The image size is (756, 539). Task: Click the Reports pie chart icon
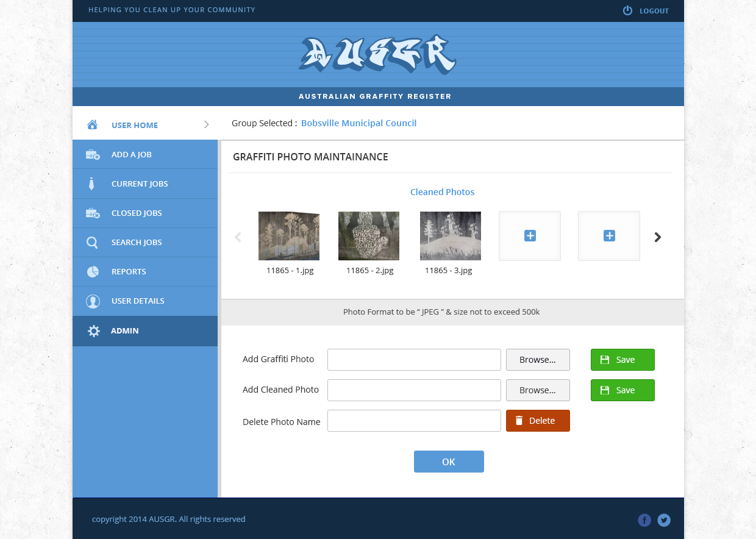(x=93, y=272)
